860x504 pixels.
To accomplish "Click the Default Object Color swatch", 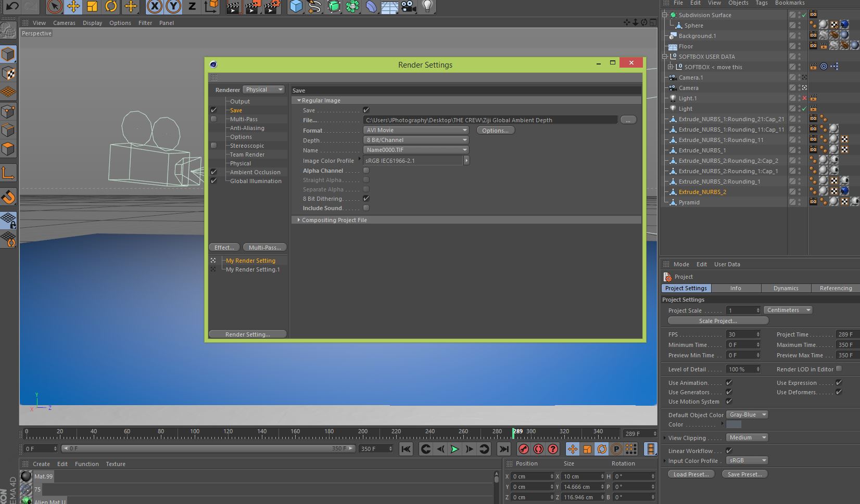I will [733, 424].
